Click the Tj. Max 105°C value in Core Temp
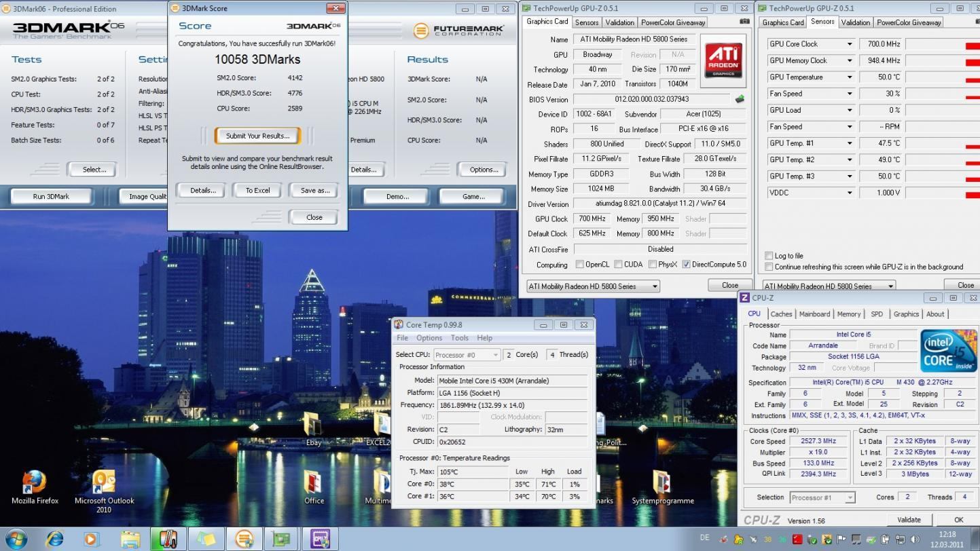 pyautogui.click(x=473, y=472)
